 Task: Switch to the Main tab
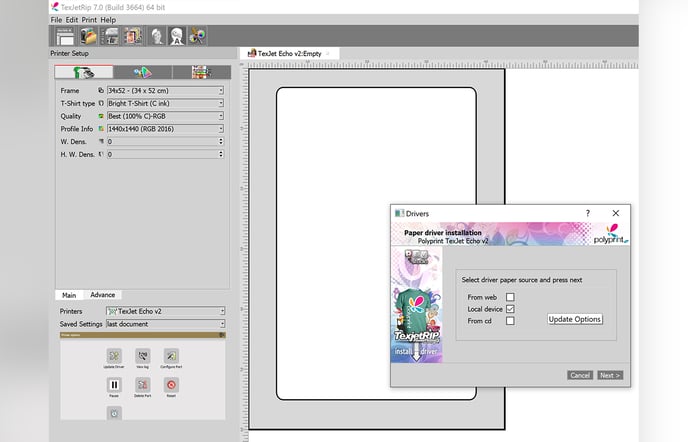[x=69, y=295]
